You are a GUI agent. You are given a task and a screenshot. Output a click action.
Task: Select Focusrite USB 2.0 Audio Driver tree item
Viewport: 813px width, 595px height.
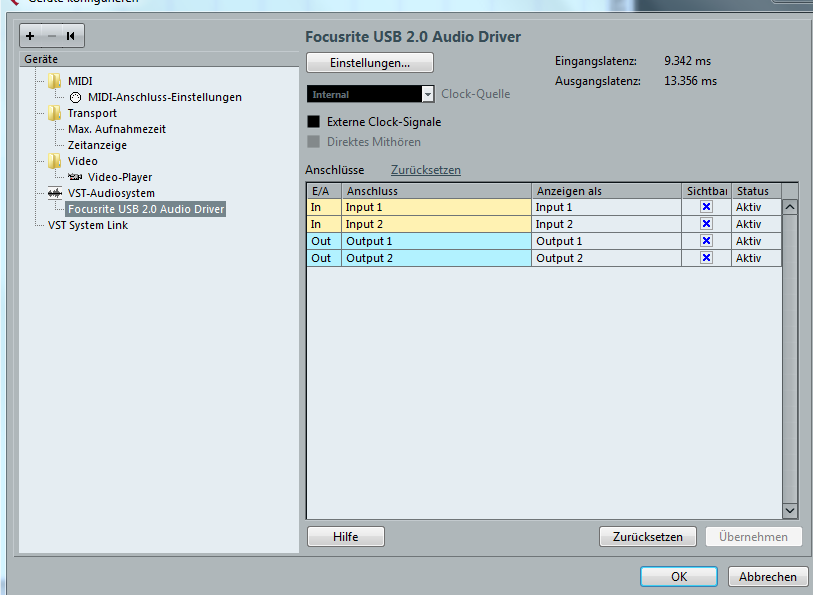click(x=146, y=209)
